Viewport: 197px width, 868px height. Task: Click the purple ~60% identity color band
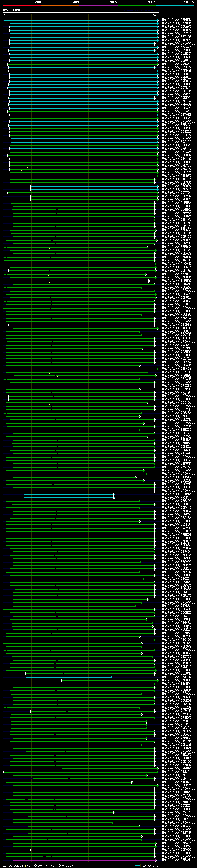[x=99, y=6]
